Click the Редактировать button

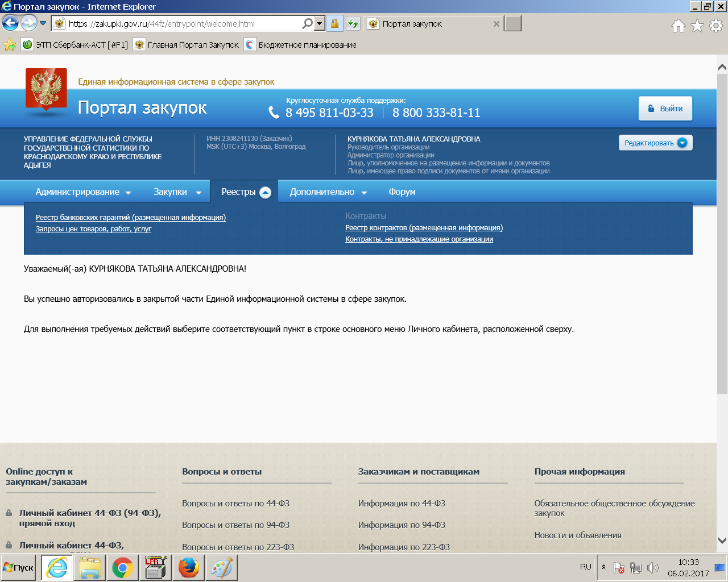click(655, 143)
